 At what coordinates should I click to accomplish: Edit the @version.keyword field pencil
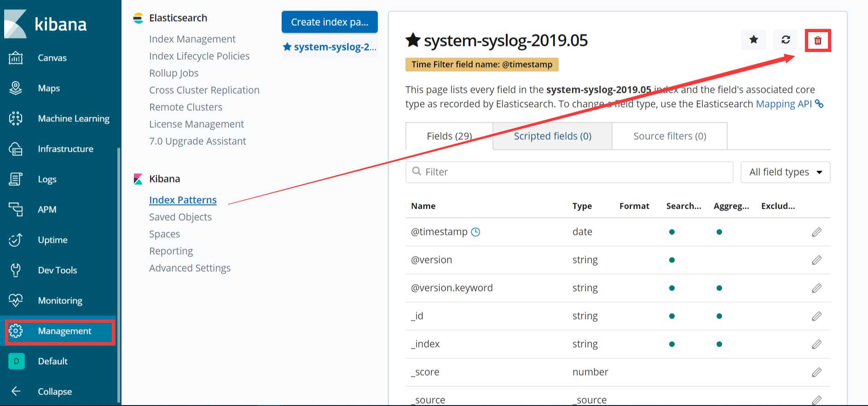pos(817,288)
